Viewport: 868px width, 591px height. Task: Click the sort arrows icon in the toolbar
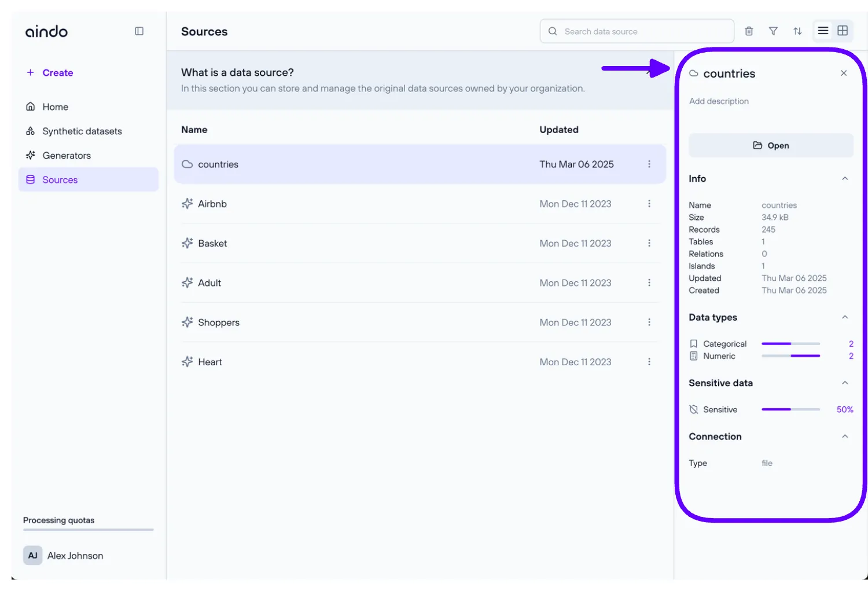click(798, 31)
